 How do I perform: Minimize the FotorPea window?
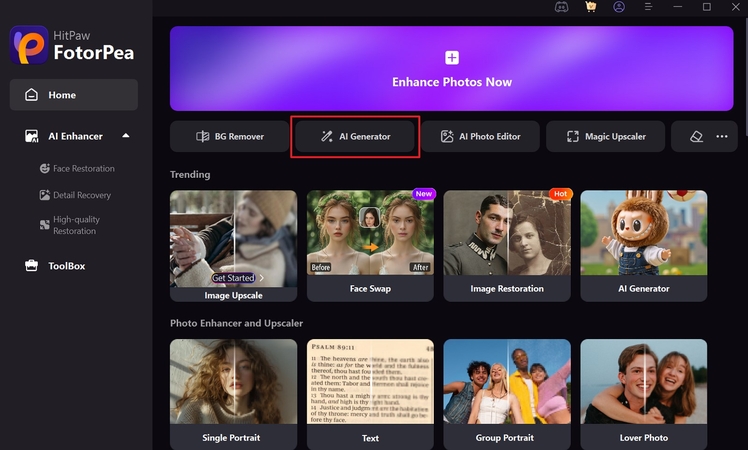tap(677, 7)
